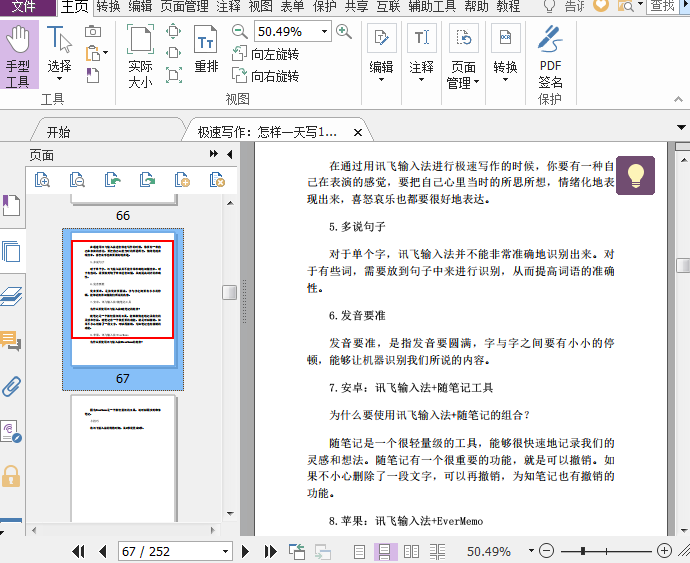Switch to facing pages view mode
Viewport: 690px width, 563px height.
coord(411,551)
